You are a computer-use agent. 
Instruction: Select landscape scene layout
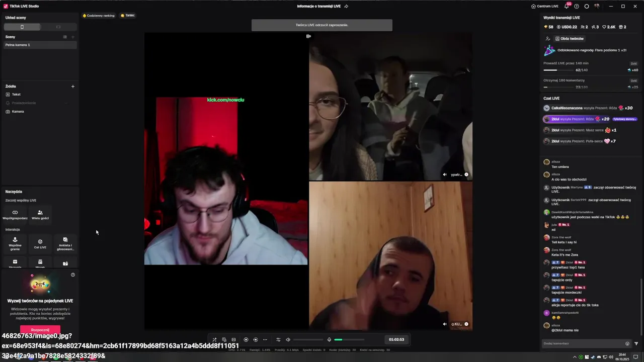click(x=58, y=27)
